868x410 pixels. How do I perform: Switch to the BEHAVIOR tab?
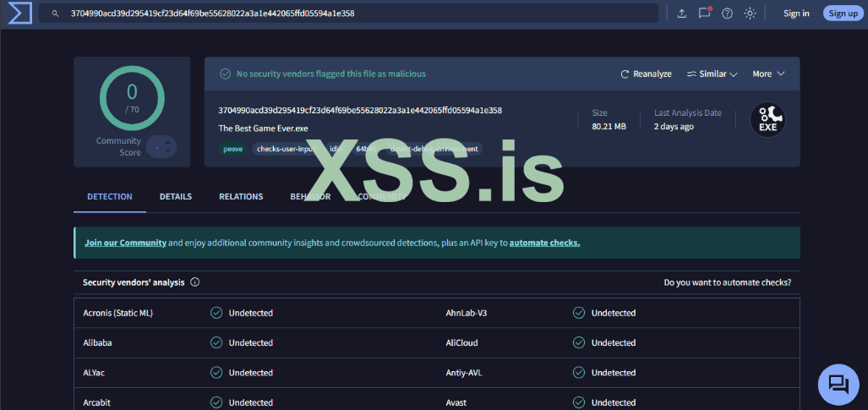click(310, 197)
